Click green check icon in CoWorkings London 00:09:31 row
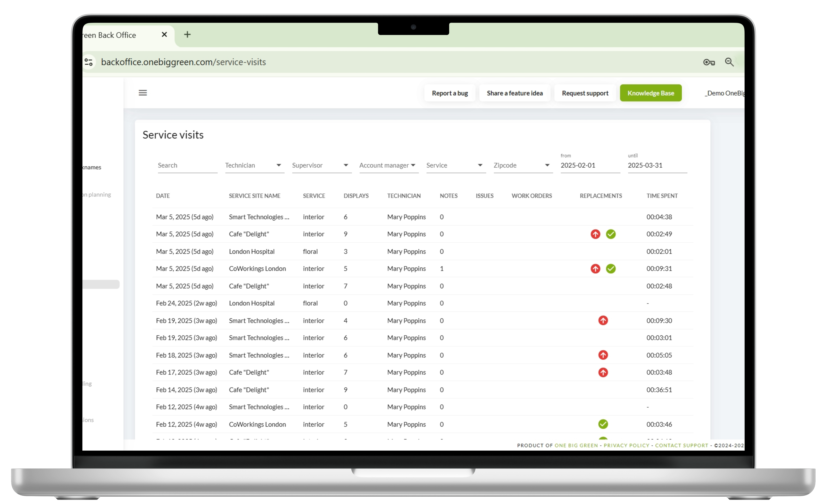This screenshot has height=504, width=825. point(611,268)
